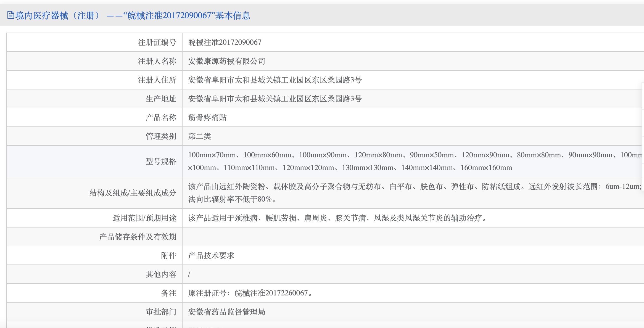This screenshot has height=328, width=644.
Task: Click the 结构及组成/主要组成成分 row label
Action: click(133, 193)
